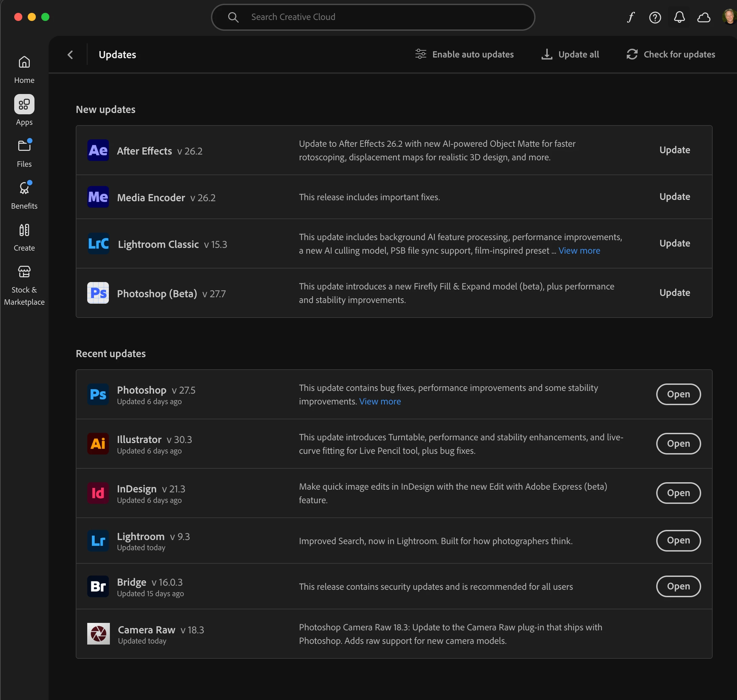Expand Photoshop v27.5 View more link
Image resolution: width=737 pixels, height=700 pixels.
[x=380, y=401]
